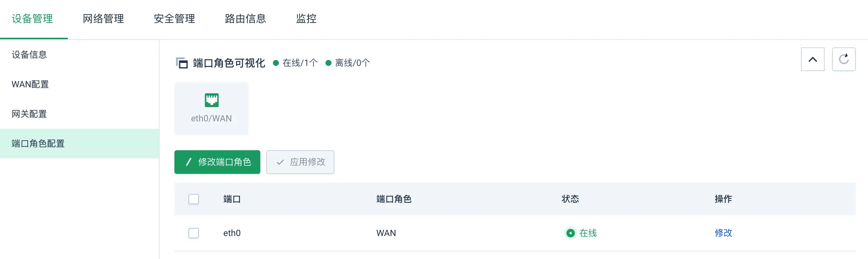The image size is (868, 259).
Task: Click the 在线 status icon in eth0 row
Action: (x=570, y=233)
